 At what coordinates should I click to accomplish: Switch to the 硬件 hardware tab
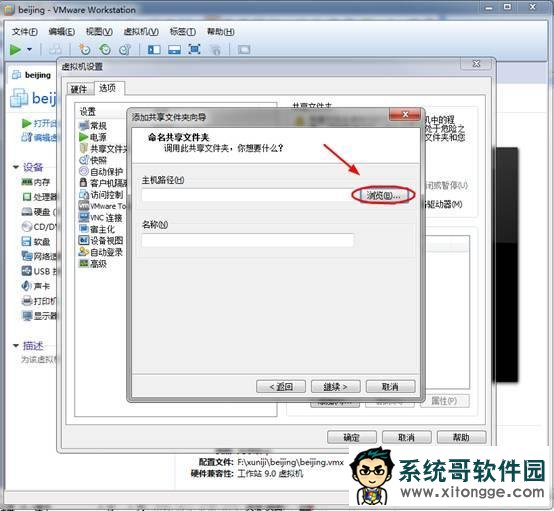click(x=79, y=89)
